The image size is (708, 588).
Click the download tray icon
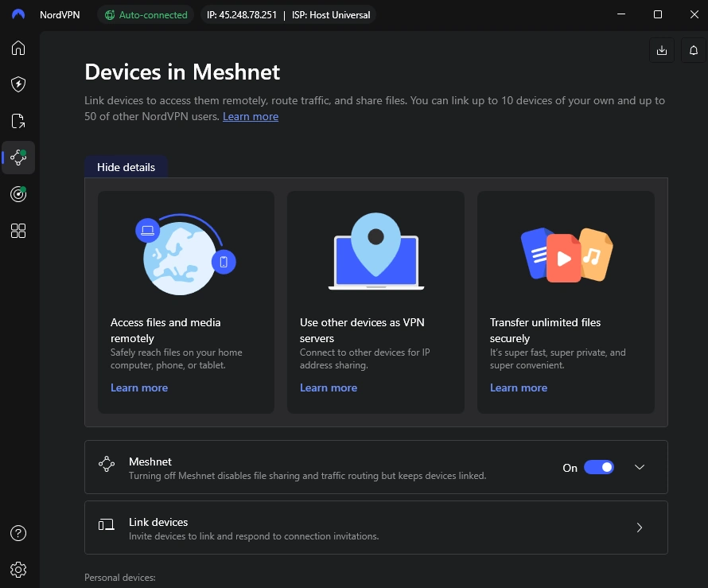pyautogui.click(x=662, y=50)
